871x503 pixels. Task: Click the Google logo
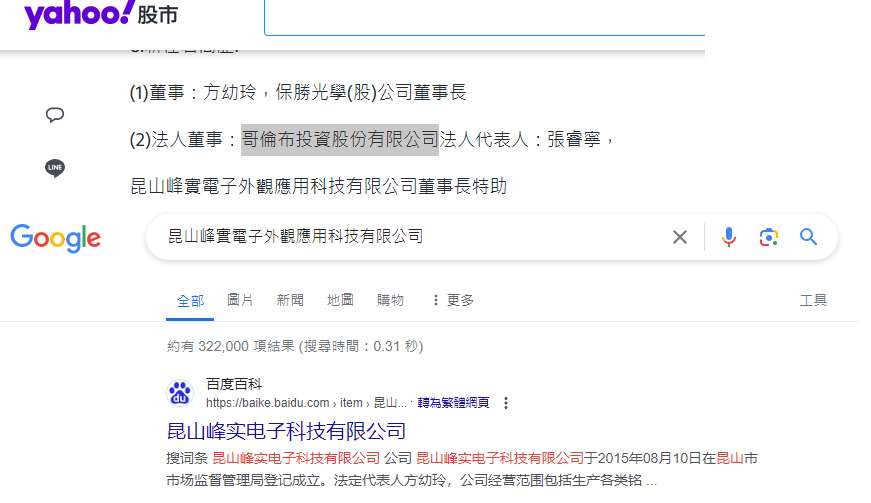(x=56, y=237)
